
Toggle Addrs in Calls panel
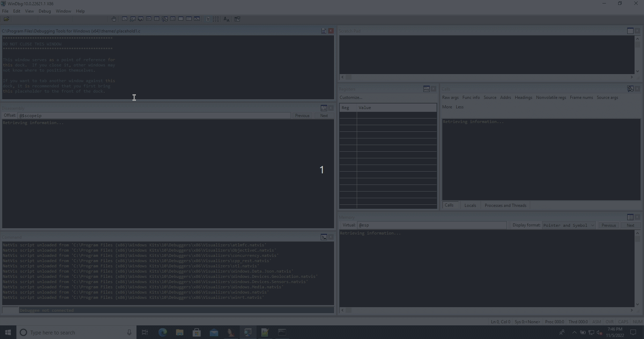click(505, 98)
